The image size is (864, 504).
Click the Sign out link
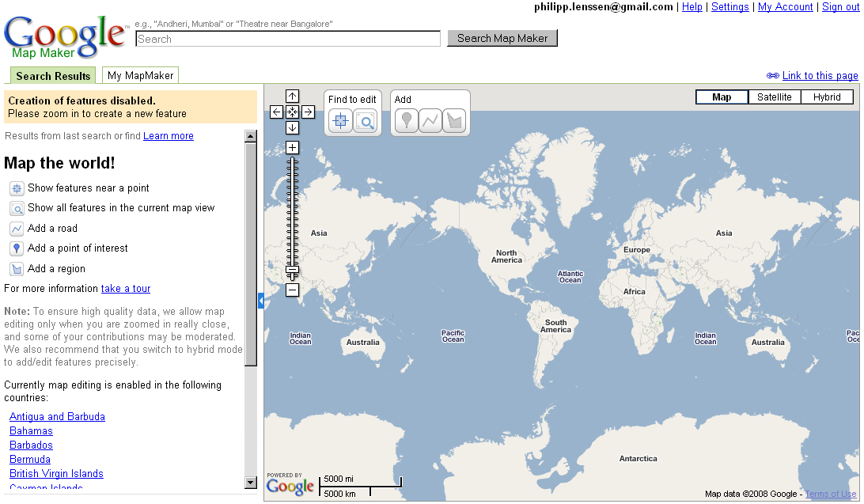tap(840, 6)
